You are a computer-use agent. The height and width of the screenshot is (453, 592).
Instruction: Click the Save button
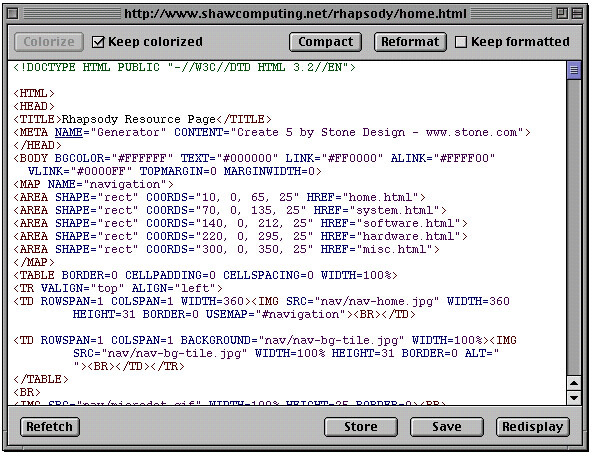[447, 427]
